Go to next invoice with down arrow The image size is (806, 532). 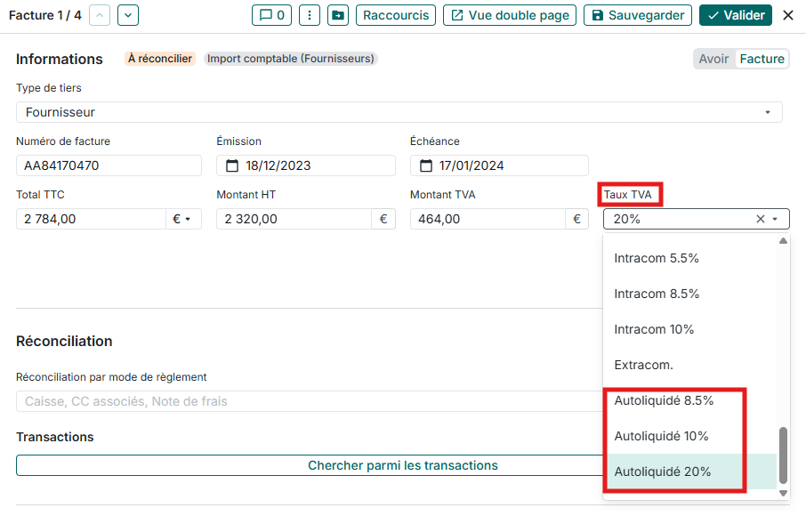128,15
